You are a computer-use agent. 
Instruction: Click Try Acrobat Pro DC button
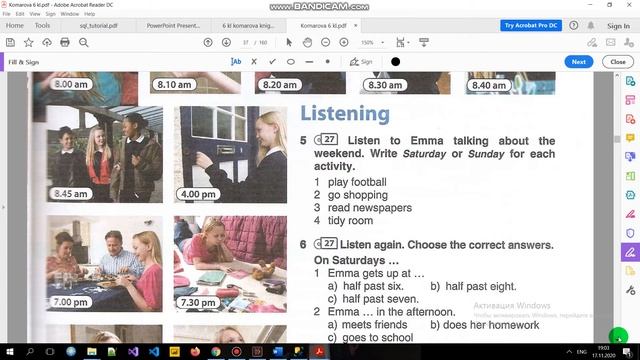click(x=531, y=25)
